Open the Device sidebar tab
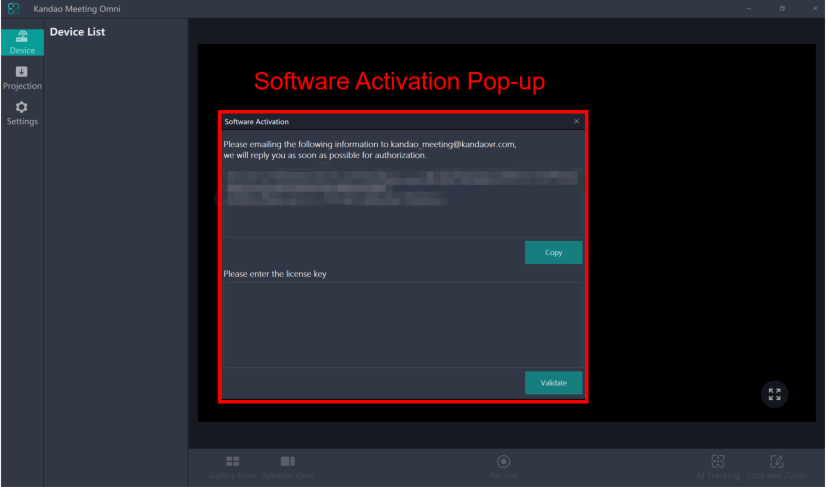This screenshot has width=826, height=487. [x=21, y=41]
